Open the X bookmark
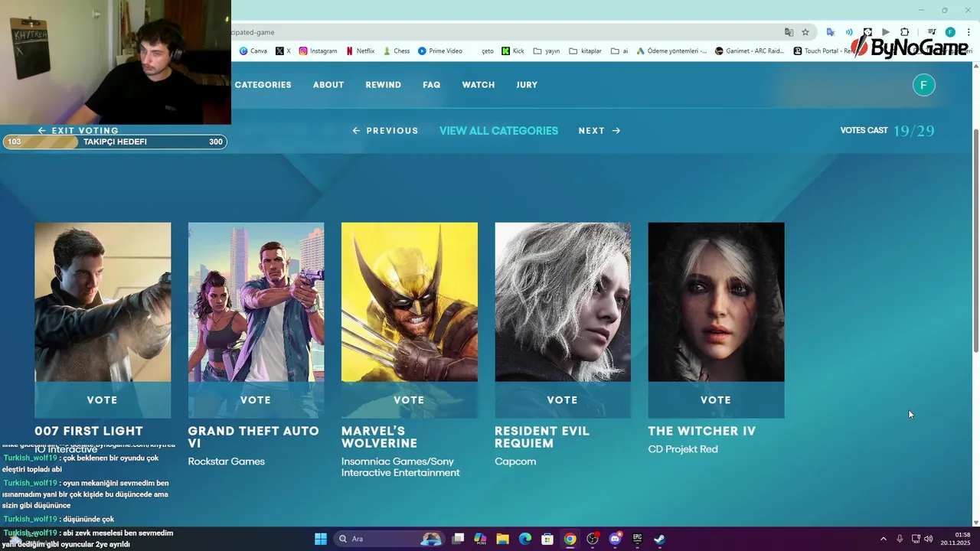Viewport: 980px width, 551px height. (283, 51)
